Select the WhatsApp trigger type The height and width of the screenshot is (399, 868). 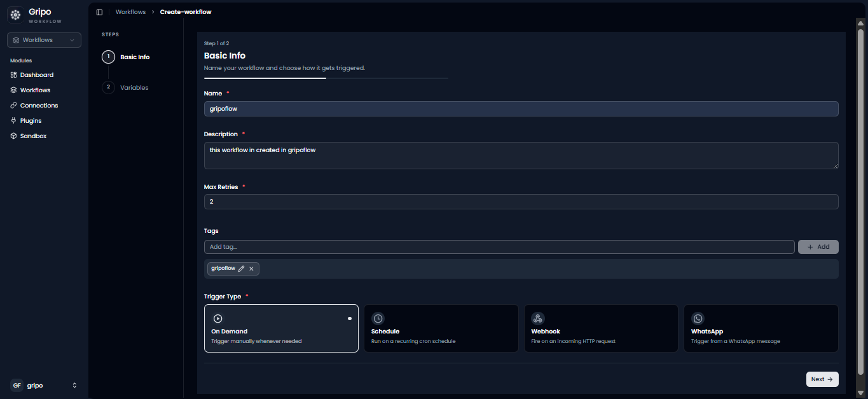(761, 328)
